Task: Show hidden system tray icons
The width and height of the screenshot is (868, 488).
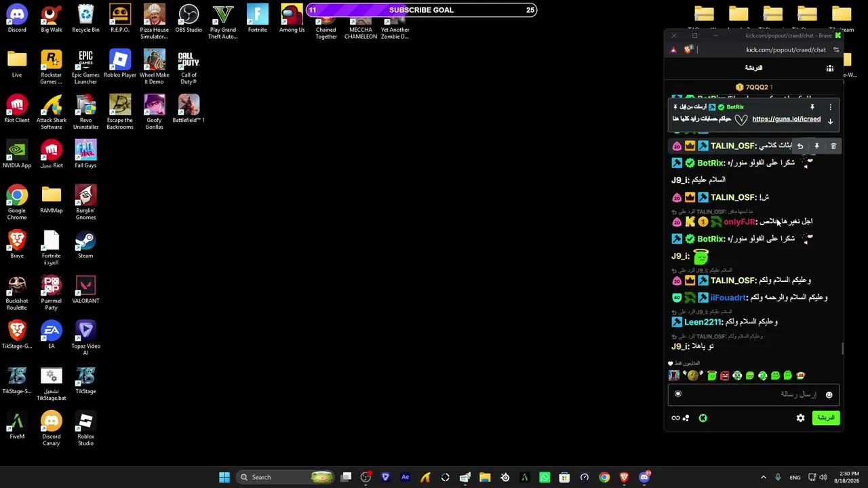Action: click(763, 477)
